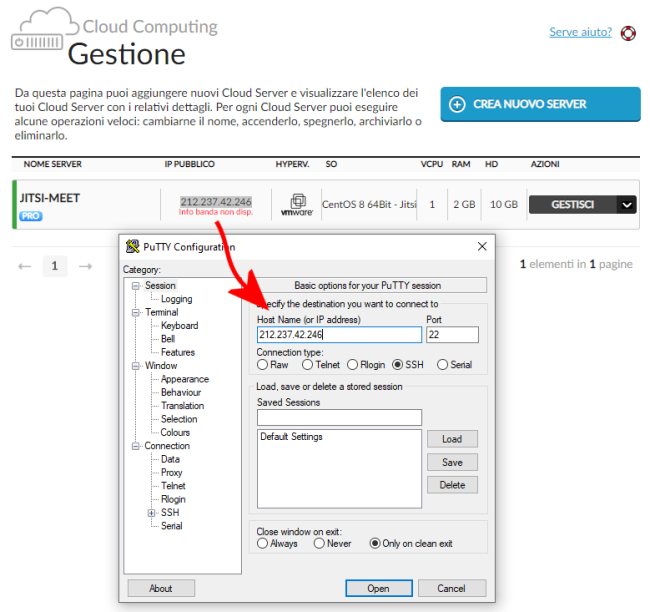Open the Gestisci dropdown arrow
The image size is (650, 612).
click(x=626, y=204)
